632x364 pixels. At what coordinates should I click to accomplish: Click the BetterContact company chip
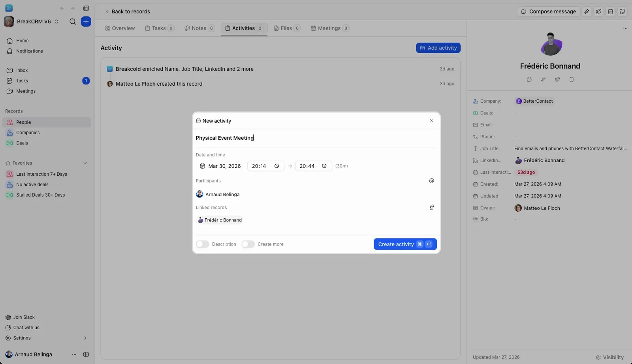[534, 101]
